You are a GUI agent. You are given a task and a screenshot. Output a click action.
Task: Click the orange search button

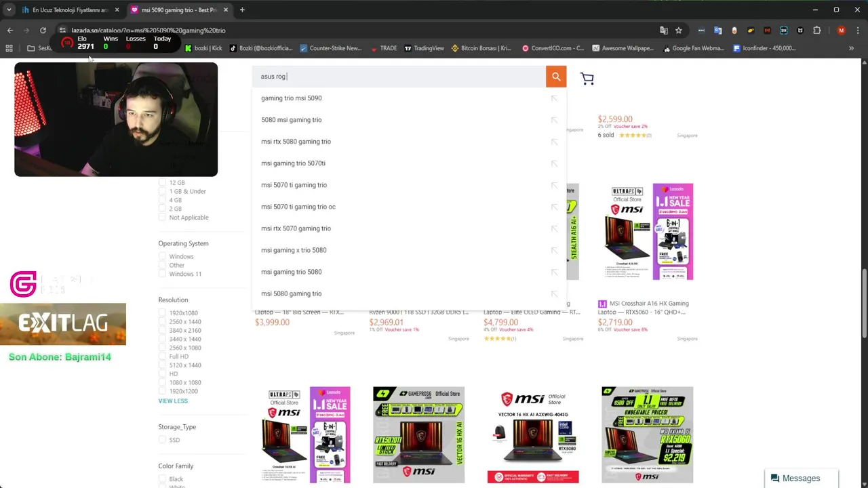556,77
